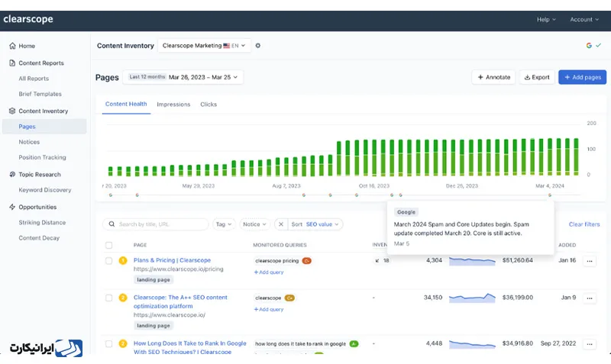Viewport: 611px width, 364px height.
Task: Click rank badge 1 on Plans & Pricing
Action: pos(123,260)
